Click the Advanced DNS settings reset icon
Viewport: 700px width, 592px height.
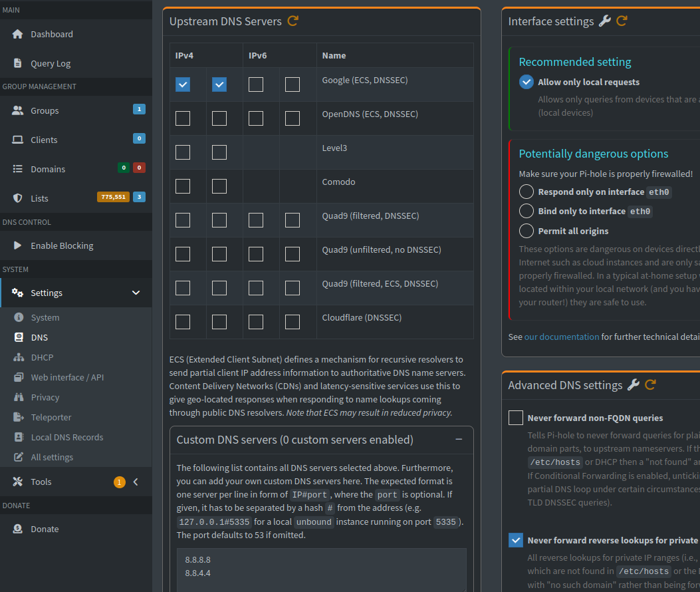(x=650, y=384)
